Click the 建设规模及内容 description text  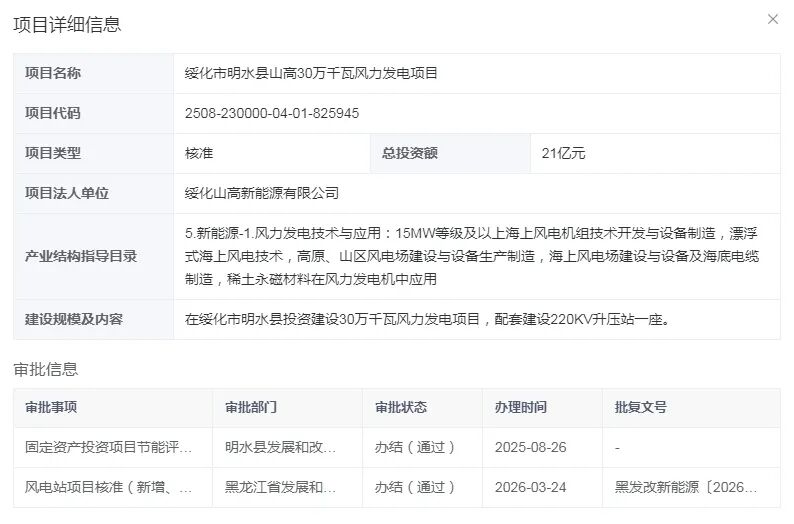coord(426,320)
